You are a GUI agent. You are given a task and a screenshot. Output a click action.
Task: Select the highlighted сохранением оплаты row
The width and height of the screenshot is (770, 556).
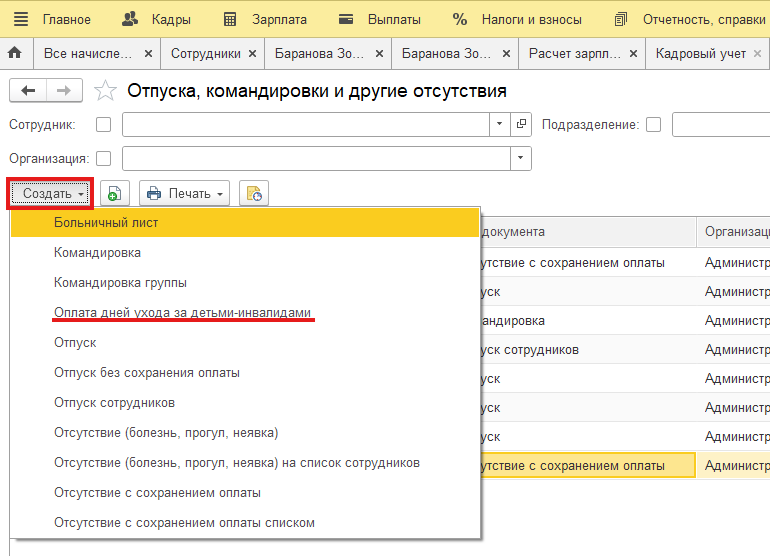[625, 466]
